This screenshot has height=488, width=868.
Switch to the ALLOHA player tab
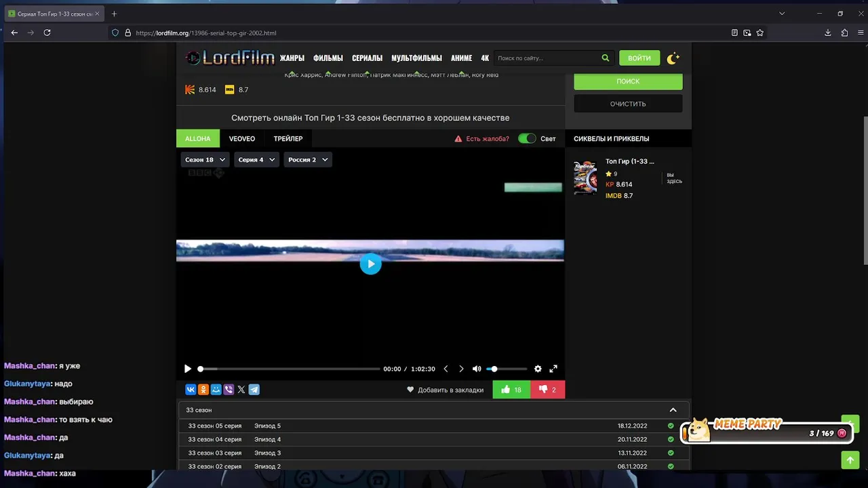[198, 138]
